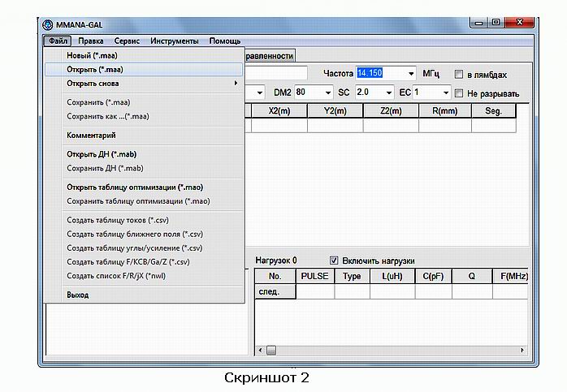
Task: Click the МГц unit label
Action: point(431,74)
